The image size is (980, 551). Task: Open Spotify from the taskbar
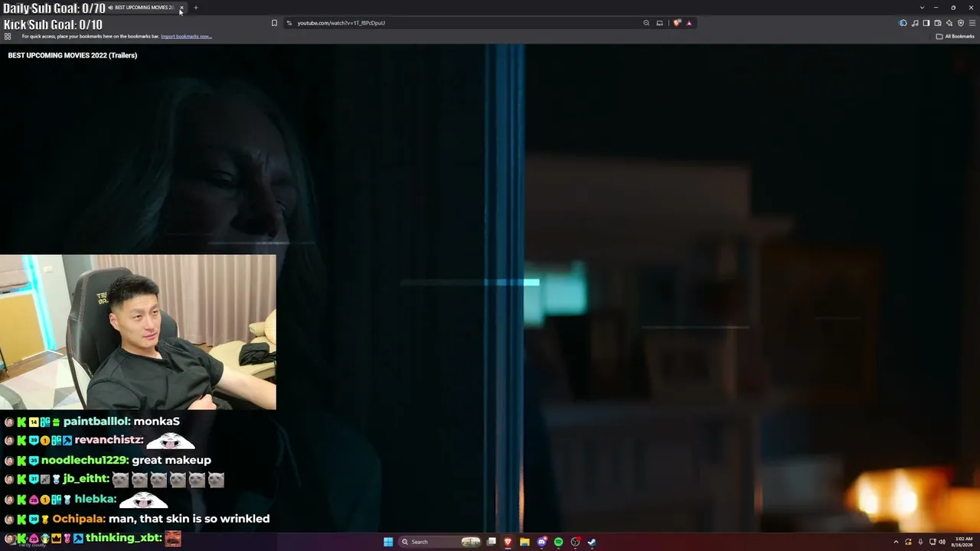[x=558, y=542]
